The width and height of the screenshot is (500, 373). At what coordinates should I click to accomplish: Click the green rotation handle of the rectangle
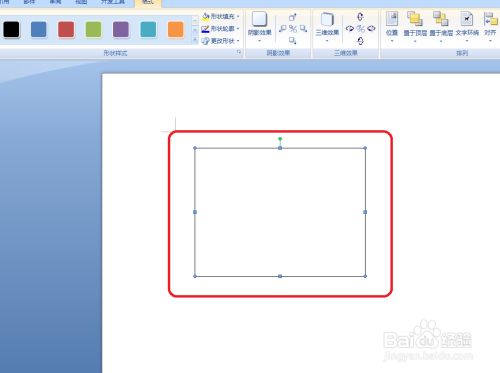click(280, 139)
